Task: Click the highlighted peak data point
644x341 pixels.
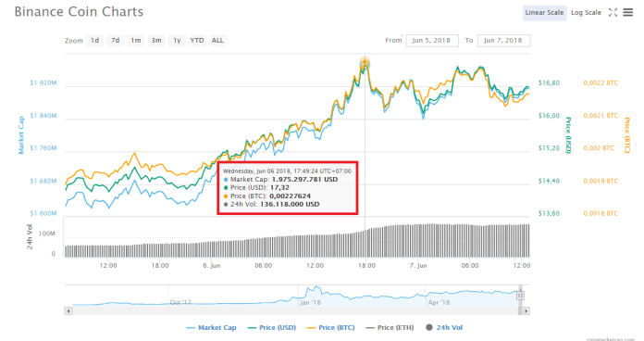Action: 365,62
